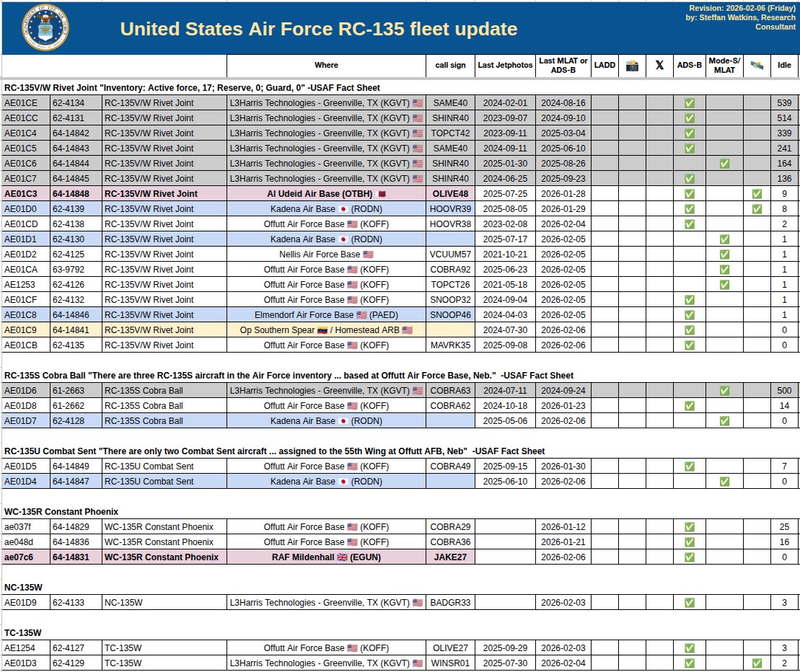Select serial number cell 64-14848

tap(76, 194)
